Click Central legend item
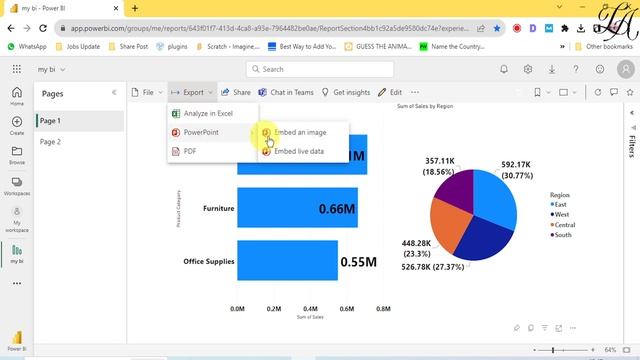 click(563, 224)
